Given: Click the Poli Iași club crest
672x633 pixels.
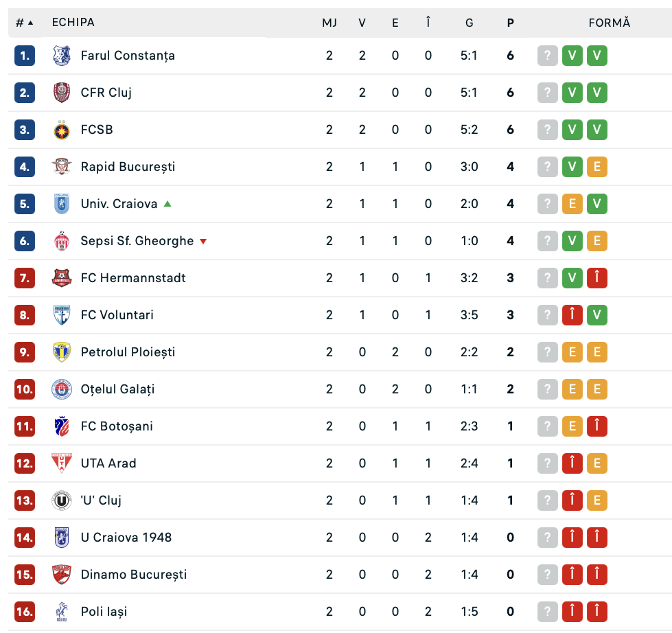Looking at the screenshot, I should pos(62,612).
